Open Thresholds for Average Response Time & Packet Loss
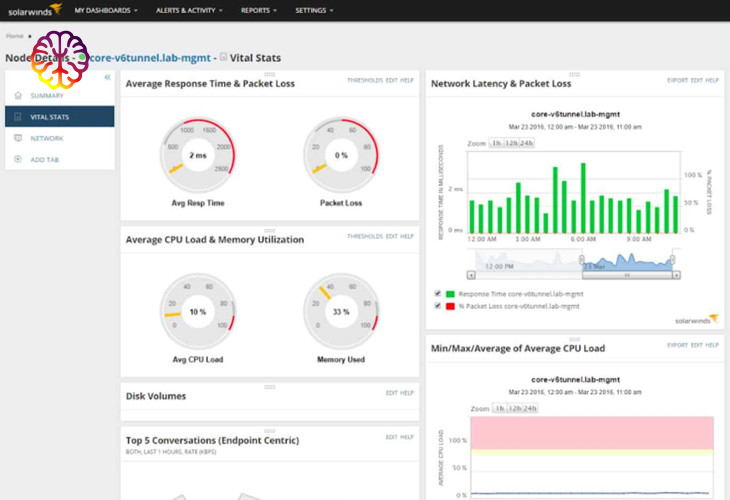730x500 pixels. pyautogui.click(x=365, y=81)
